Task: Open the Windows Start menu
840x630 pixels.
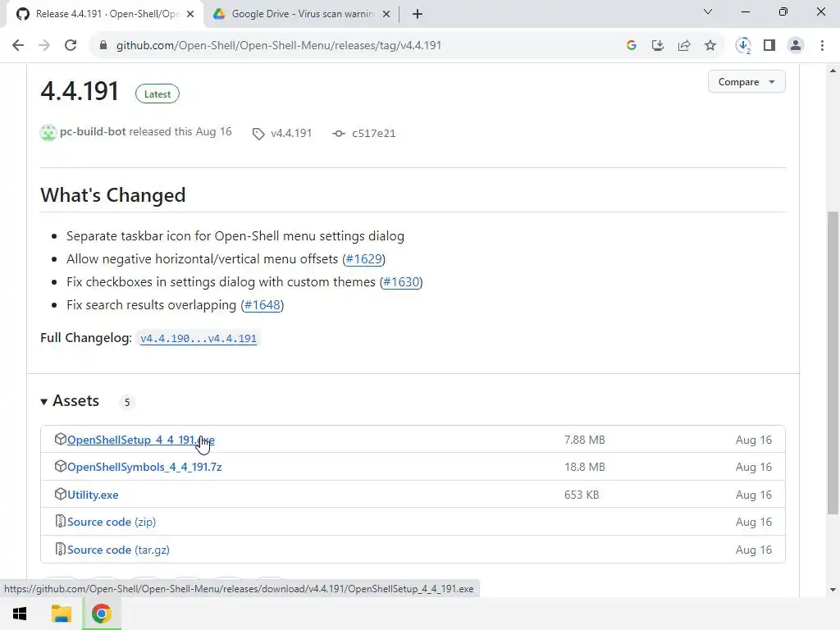Action: tap(20, 614)
